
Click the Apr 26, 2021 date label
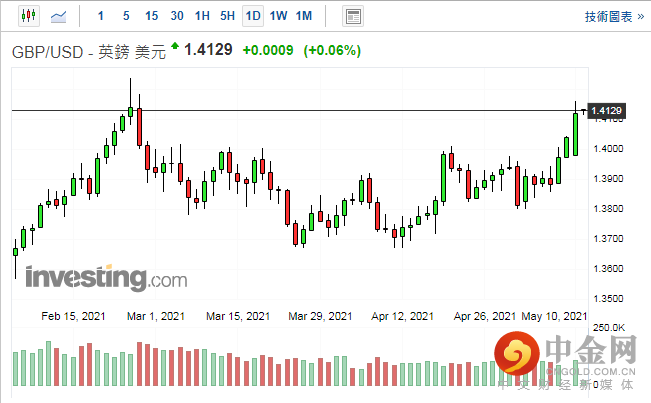(485, 316)
